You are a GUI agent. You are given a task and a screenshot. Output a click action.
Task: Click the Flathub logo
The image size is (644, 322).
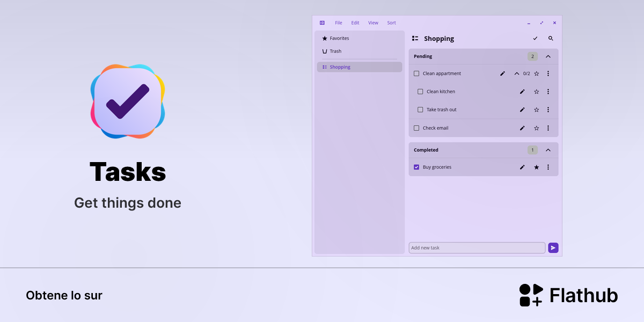click(568, 295)
